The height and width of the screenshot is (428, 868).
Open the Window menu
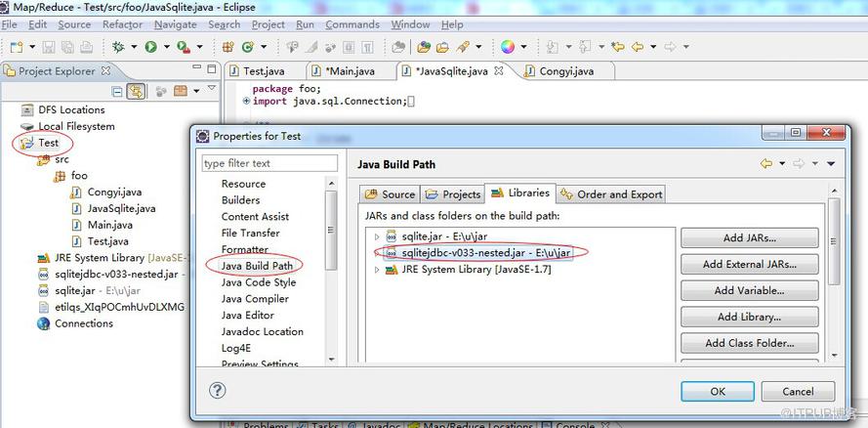(x=410, y=24)
